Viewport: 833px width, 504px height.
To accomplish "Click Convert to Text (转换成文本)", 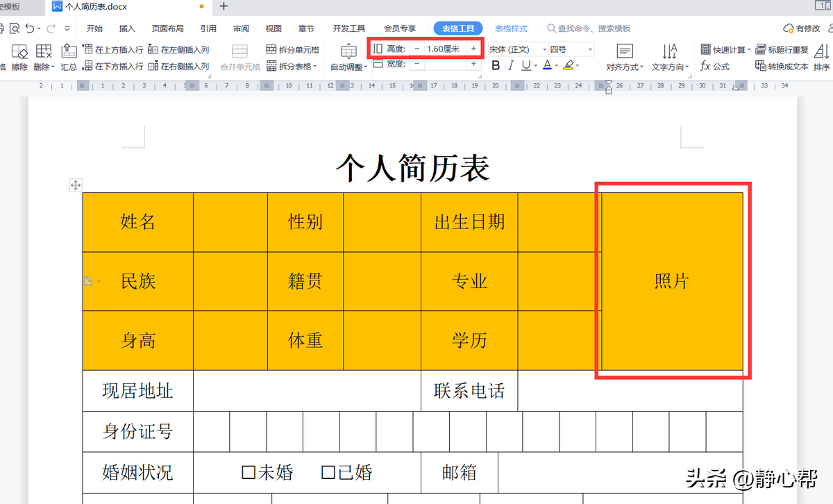I will coord(782,67).
